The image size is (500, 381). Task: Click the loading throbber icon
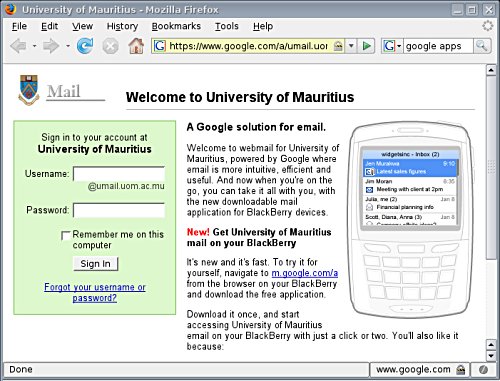pos(487,26)
